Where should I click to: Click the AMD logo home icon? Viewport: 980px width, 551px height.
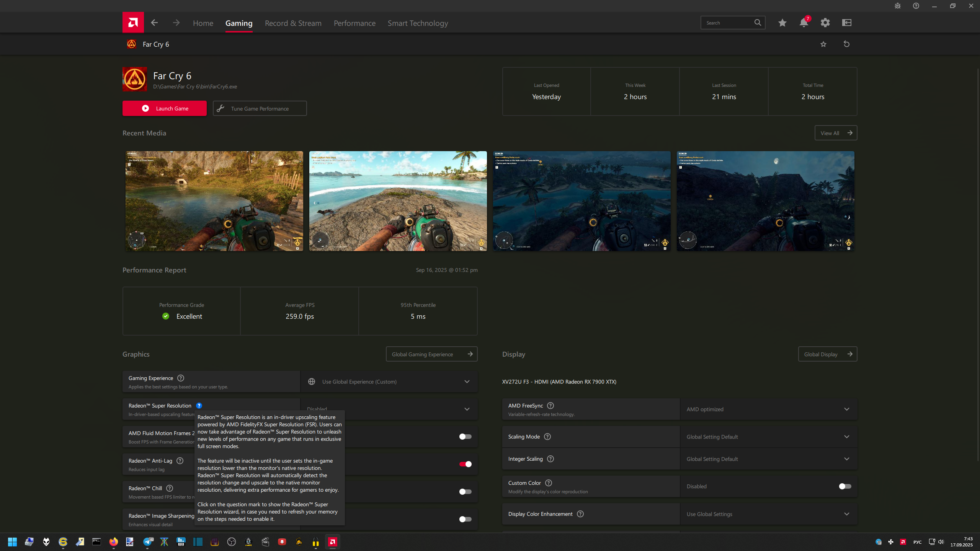(x=133, y=23)
